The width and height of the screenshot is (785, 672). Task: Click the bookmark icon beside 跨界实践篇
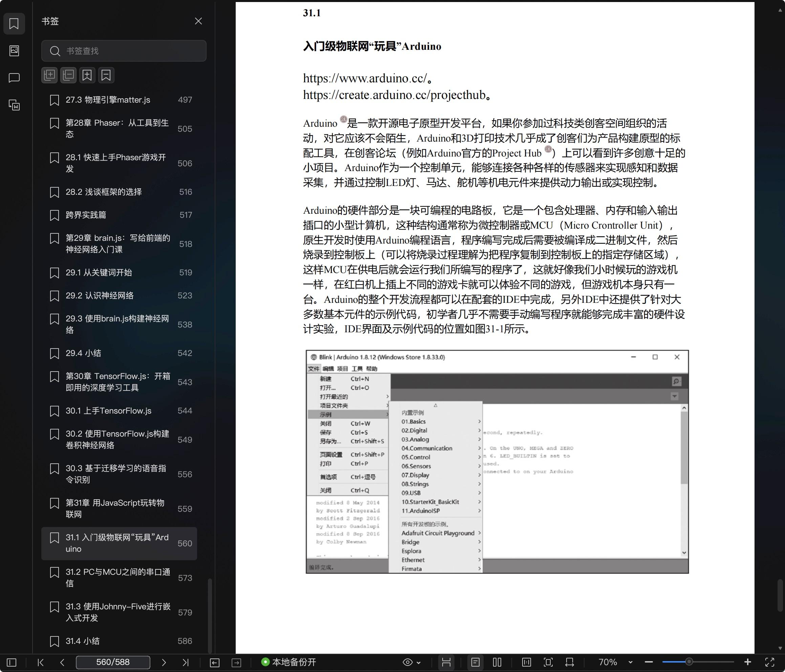[x=55, y=215]
